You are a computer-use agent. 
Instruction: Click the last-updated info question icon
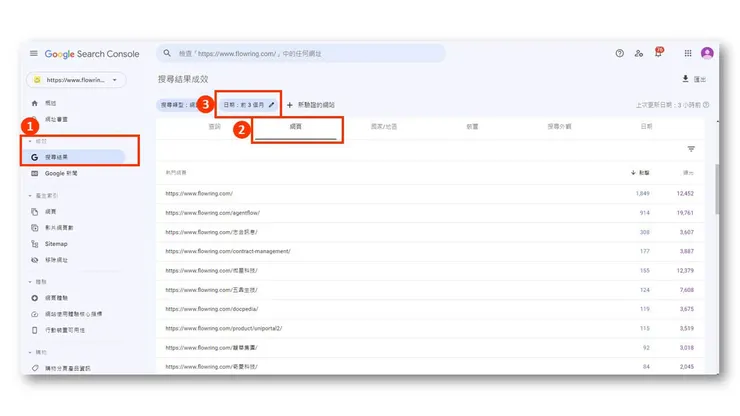click(706, 105)
